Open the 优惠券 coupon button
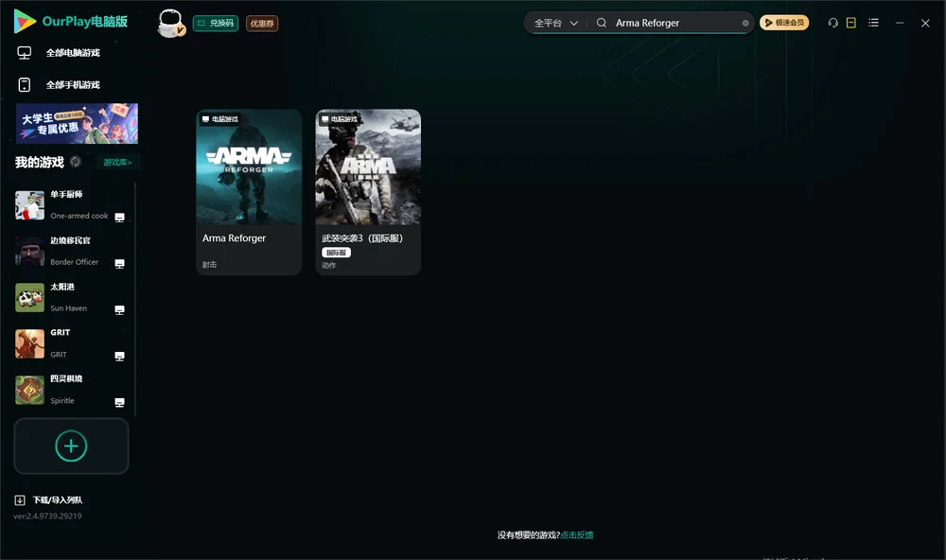 coord(262,24)
